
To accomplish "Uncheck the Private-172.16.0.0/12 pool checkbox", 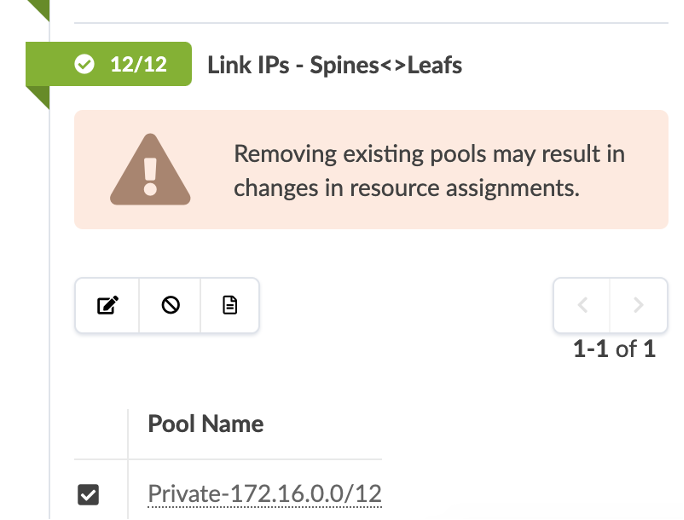I will click(88, 494).
